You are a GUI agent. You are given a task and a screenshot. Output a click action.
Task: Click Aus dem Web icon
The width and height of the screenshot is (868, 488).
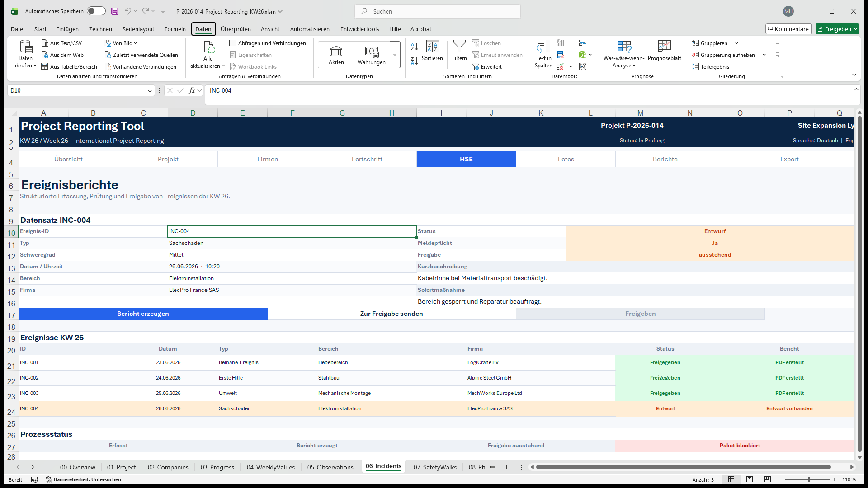tap(45, 55)
